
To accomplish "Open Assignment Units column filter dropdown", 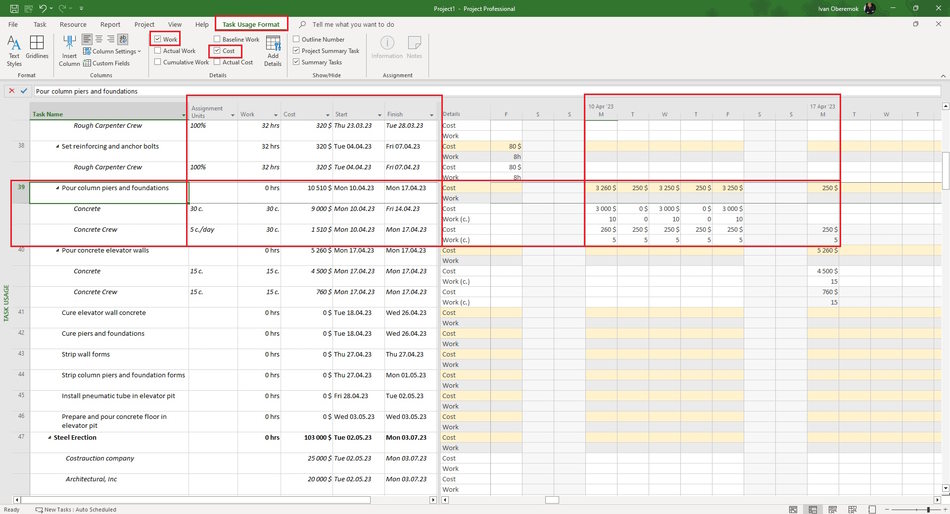I will pyautogui.click(x=232, y=115).
